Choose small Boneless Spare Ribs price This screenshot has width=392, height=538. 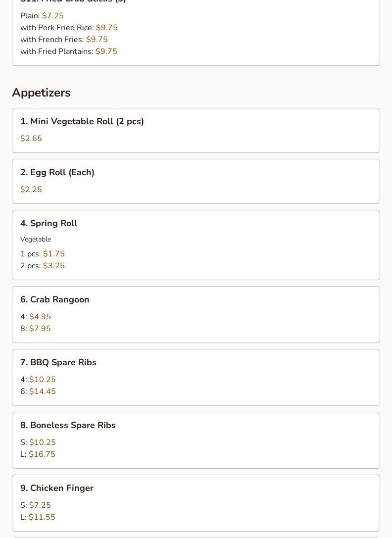tap(38, 442)
